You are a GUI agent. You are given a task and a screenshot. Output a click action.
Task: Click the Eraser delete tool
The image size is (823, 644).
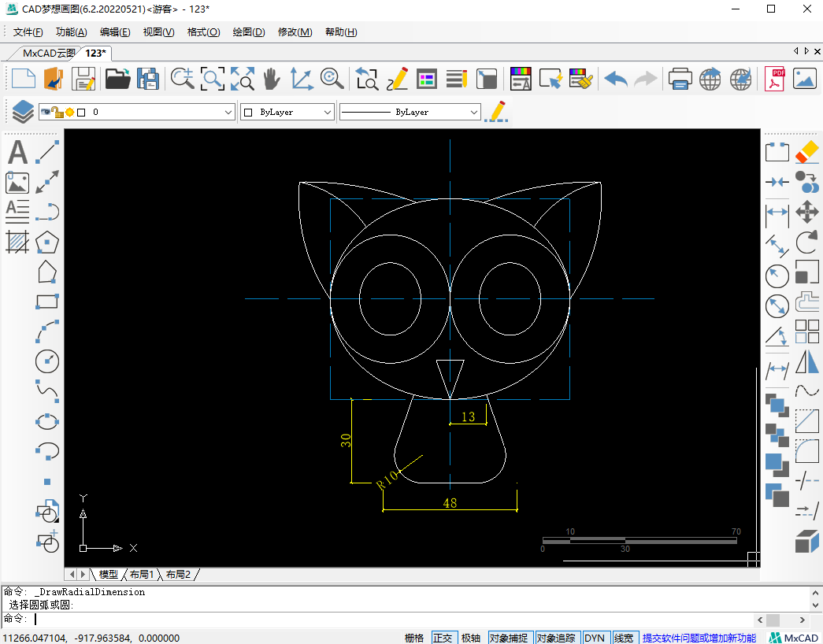(806, 152)
